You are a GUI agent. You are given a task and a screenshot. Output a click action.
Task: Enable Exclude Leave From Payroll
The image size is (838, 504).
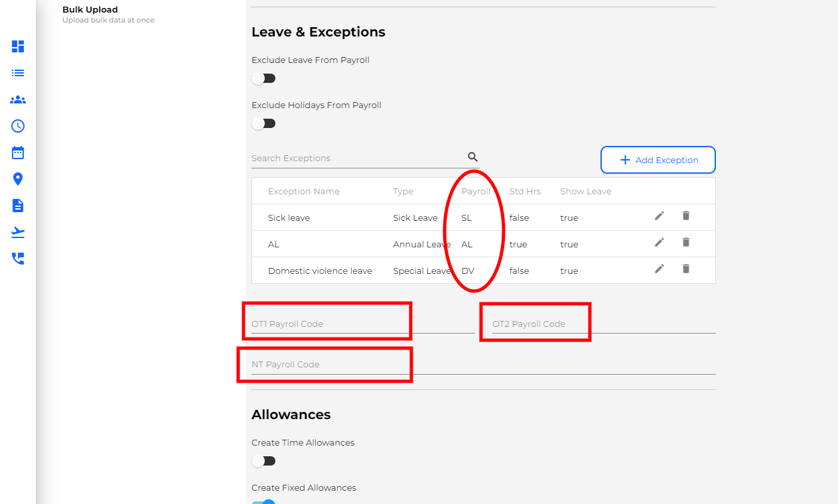click(263, 78)
